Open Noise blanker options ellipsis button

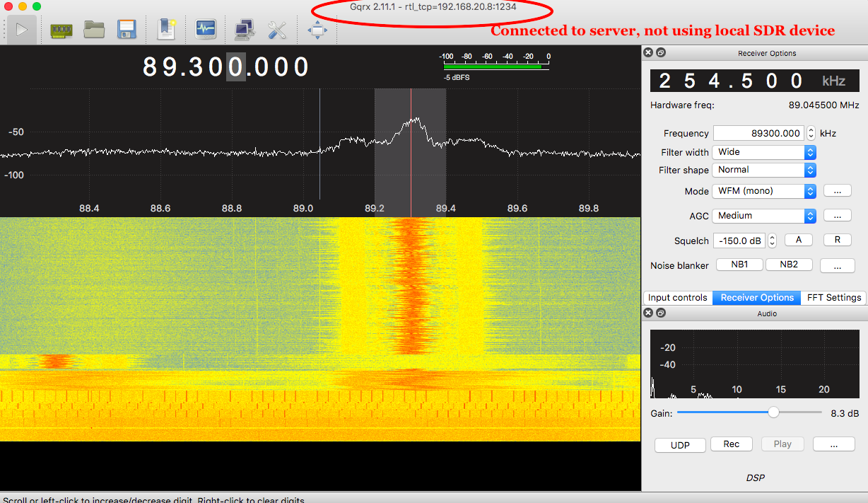tap(837, 266)
